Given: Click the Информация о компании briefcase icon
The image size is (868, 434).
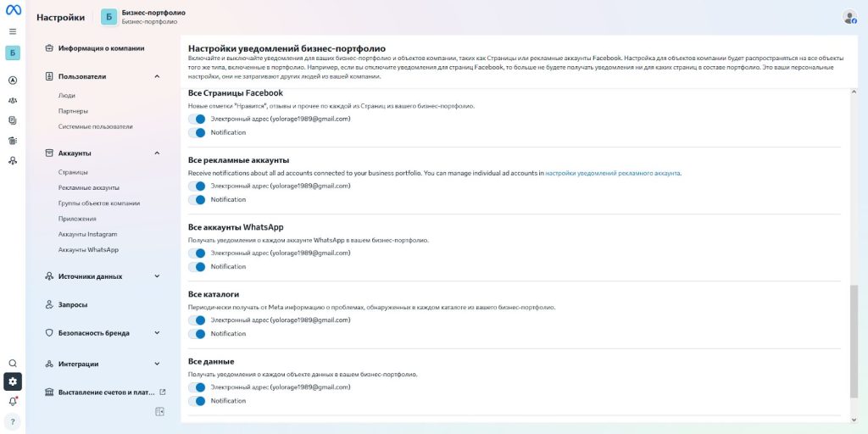Looking at the screenshot, I should (48, 48).
